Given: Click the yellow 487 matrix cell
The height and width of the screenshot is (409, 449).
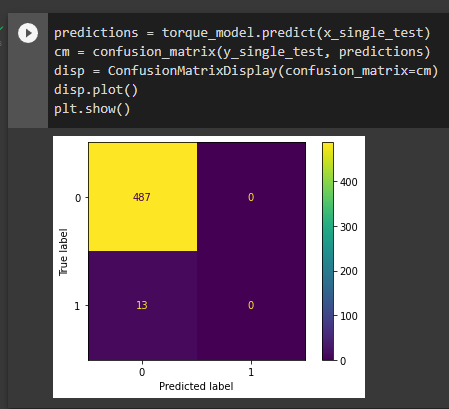Looking at the screenshot, I should (143, 197).
